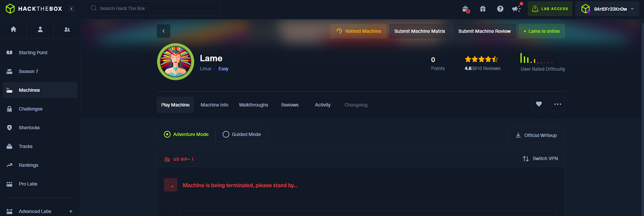
Task: Open the team group icon tab
Action: (67, 29)
